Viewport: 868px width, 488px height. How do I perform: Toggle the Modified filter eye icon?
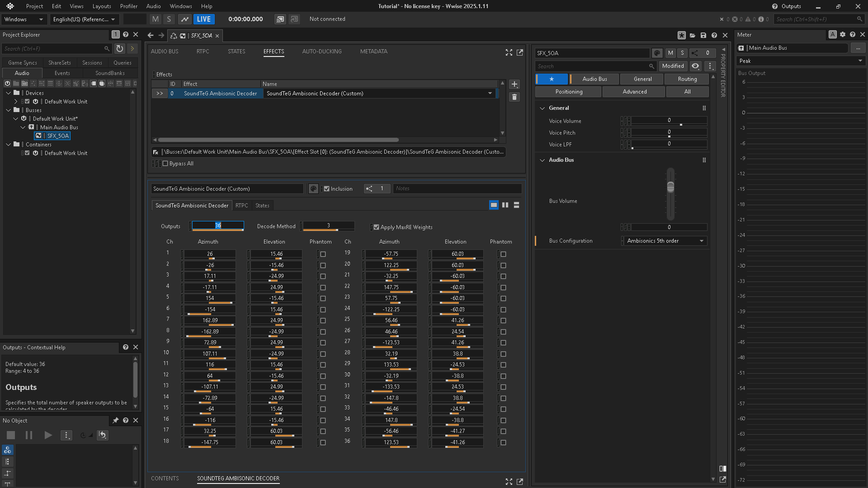coord(695,66)
